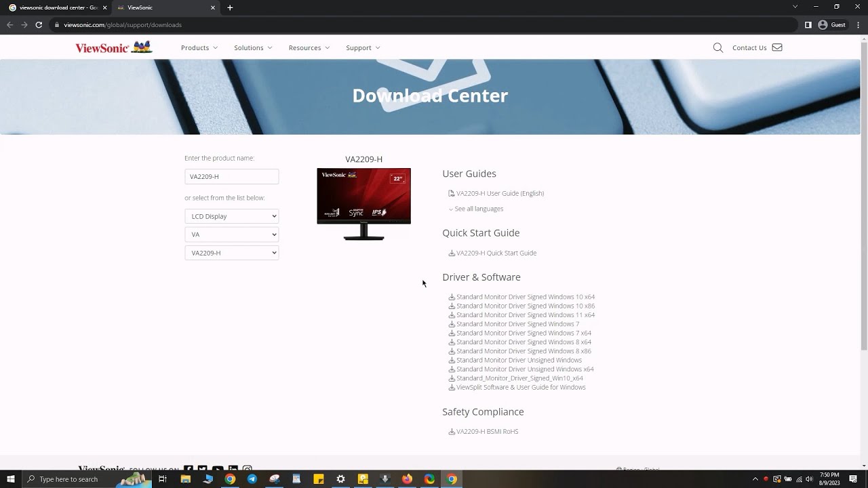Open the Windows notification center icon
868x488 pixels.
[x=853, y=479]
